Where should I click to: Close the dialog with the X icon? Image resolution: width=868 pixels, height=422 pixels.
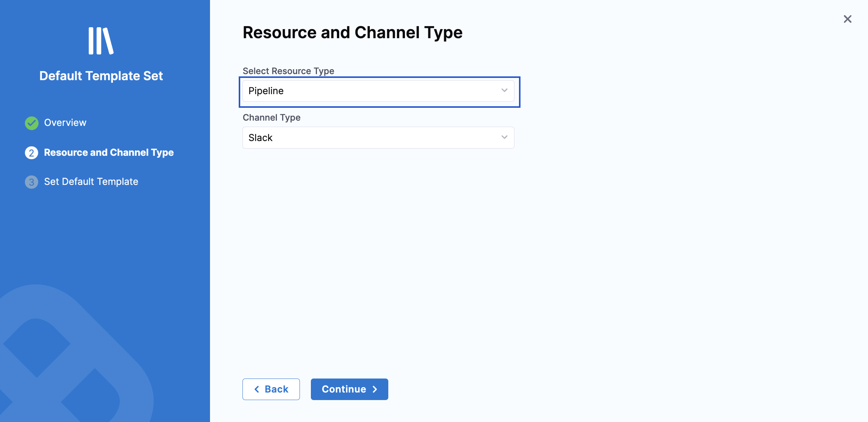[848, 19]
